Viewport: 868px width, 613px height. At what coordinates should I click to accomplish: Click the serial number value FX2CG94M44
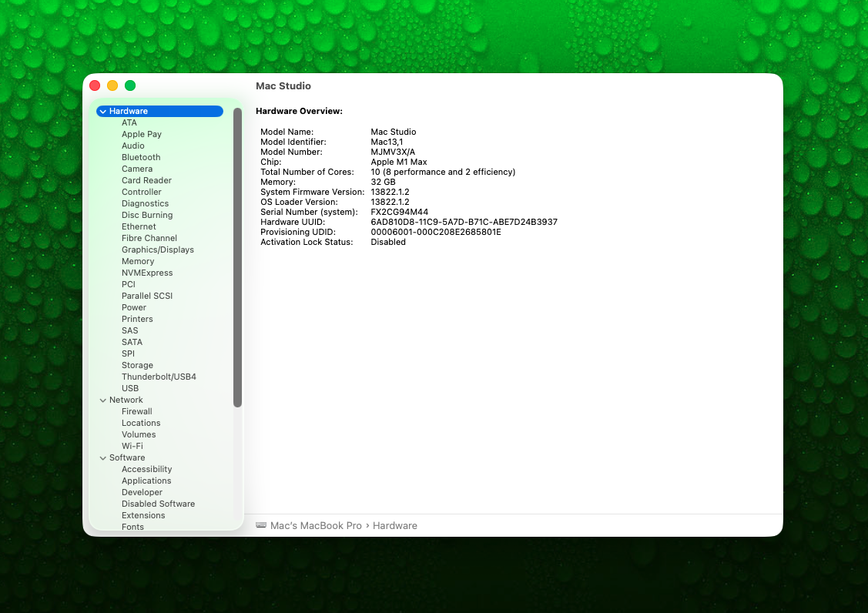[x=399, y=212]
